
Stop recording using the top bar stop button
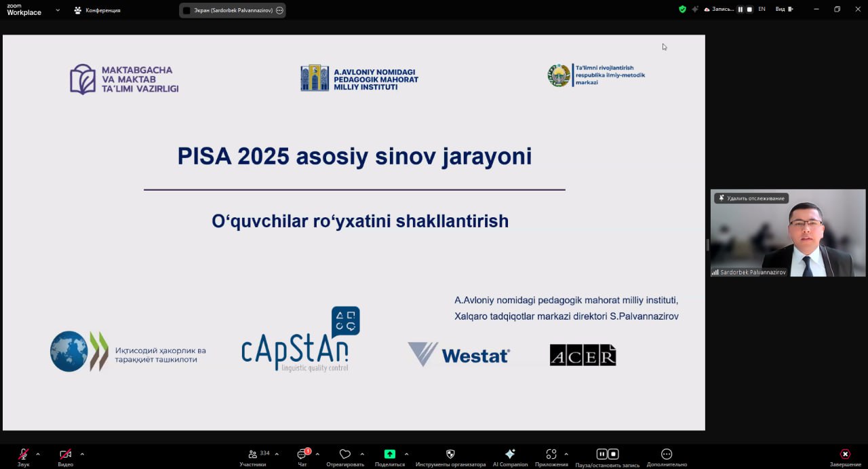click(749, 10)
